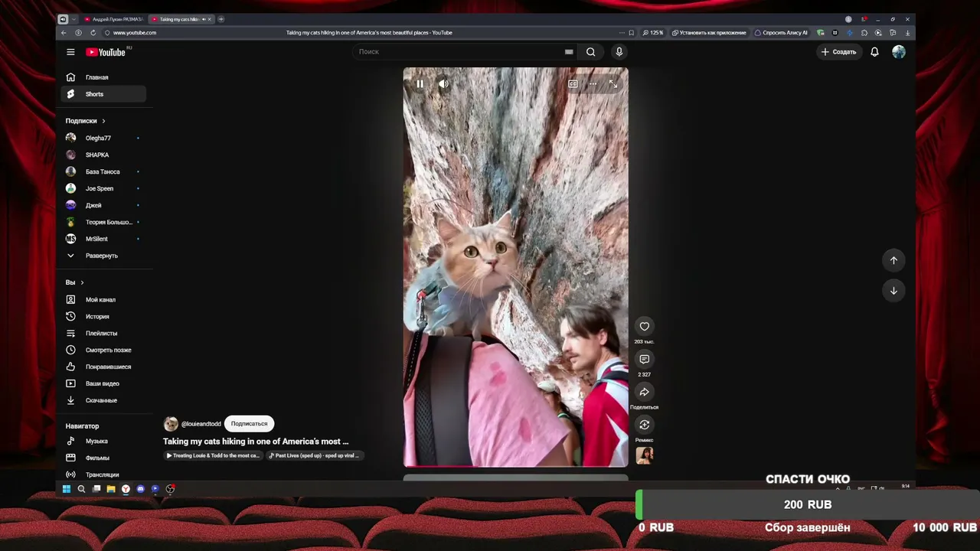Expand the Подписки section

click(86, 121)
